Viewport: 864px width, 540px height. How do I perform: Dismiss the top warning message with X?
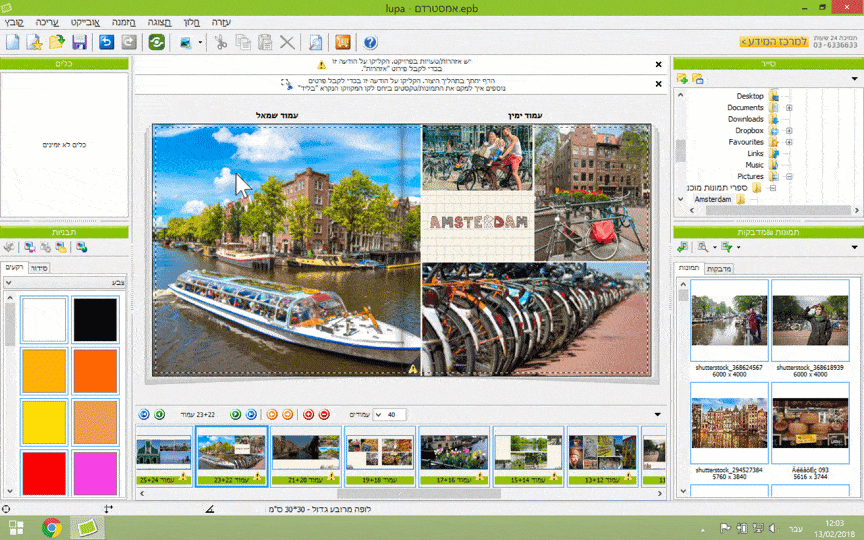pyautogui.click(x=658, y=64)
